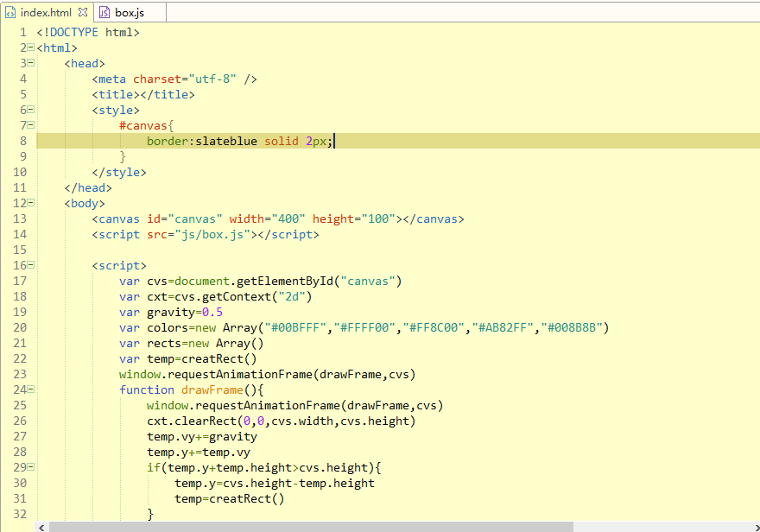Image resolution: width=760 pixels, height=532 pixels.
Task: Click 'temp=creatRect()' on line 22
Action: (202, 358)
